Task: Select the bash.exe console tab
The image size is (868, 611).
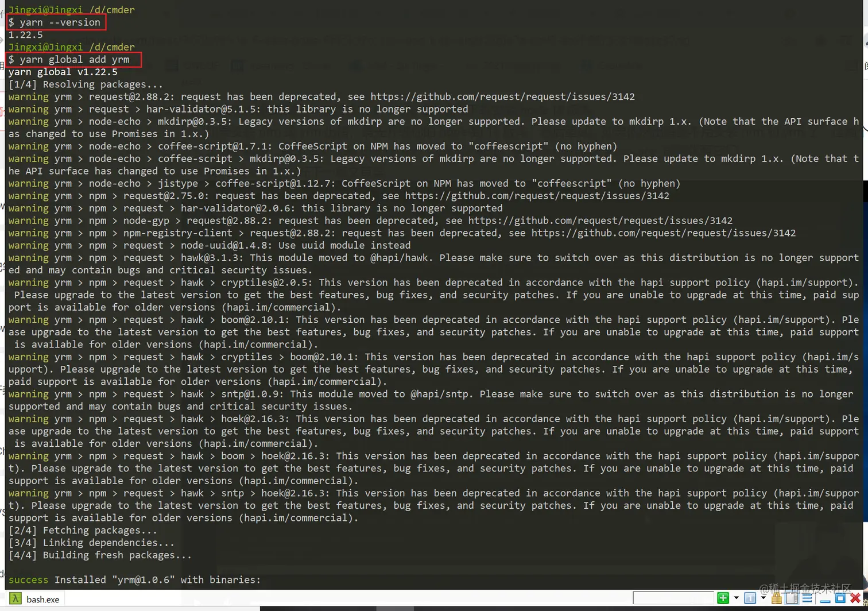Action: pos(36,599)
